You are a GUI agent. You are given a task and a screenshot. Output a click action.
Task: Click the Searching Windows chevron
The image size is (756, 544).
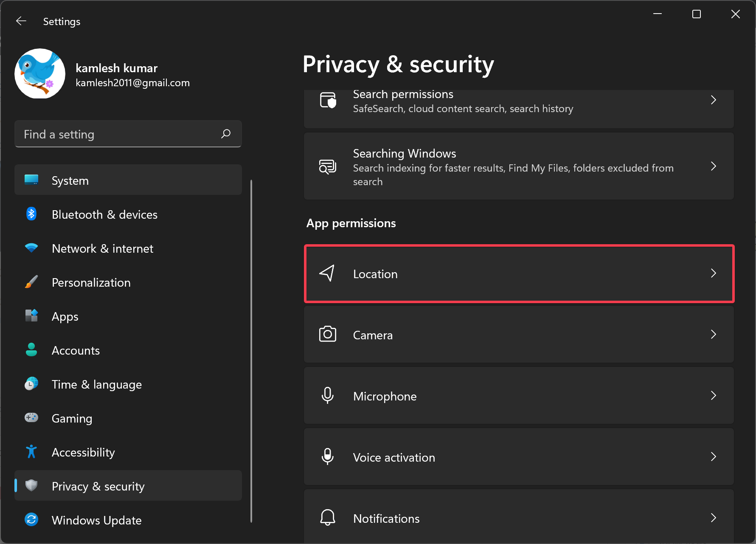coord(714,166)
